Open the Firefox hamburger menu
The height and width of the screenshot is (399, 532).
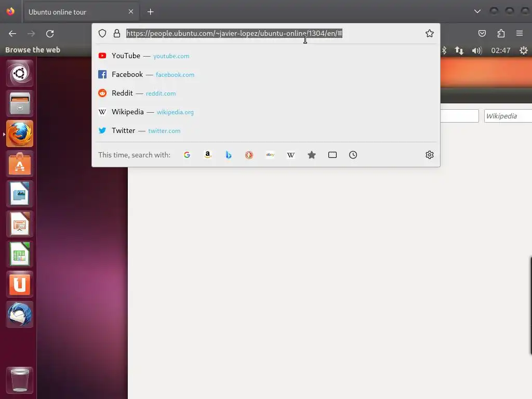pyautogui.click(x=520, y=33)
